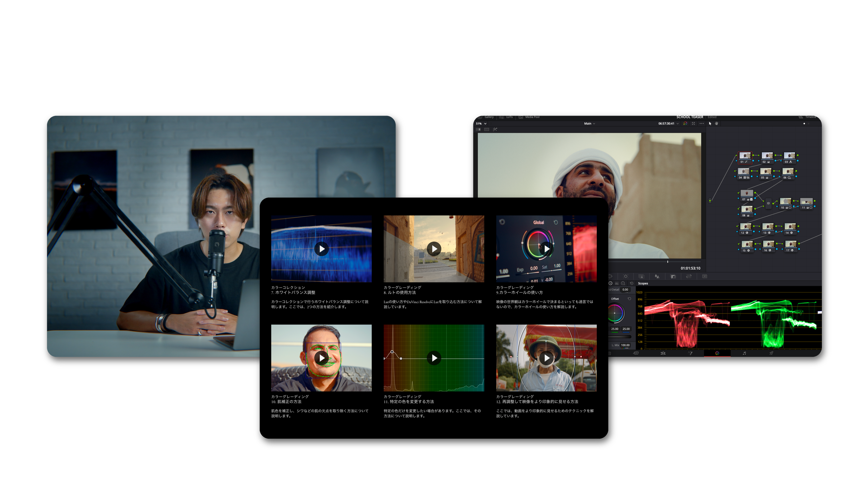Select the hand pan tool in node editor
868x488 pixels.
716,124
